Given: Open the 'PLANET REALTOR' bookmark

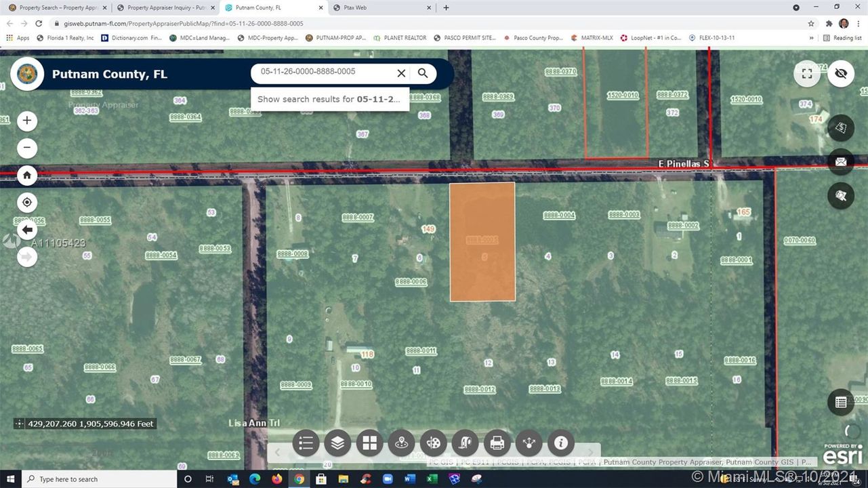Looking at the screenshot, I should (400, 38).
